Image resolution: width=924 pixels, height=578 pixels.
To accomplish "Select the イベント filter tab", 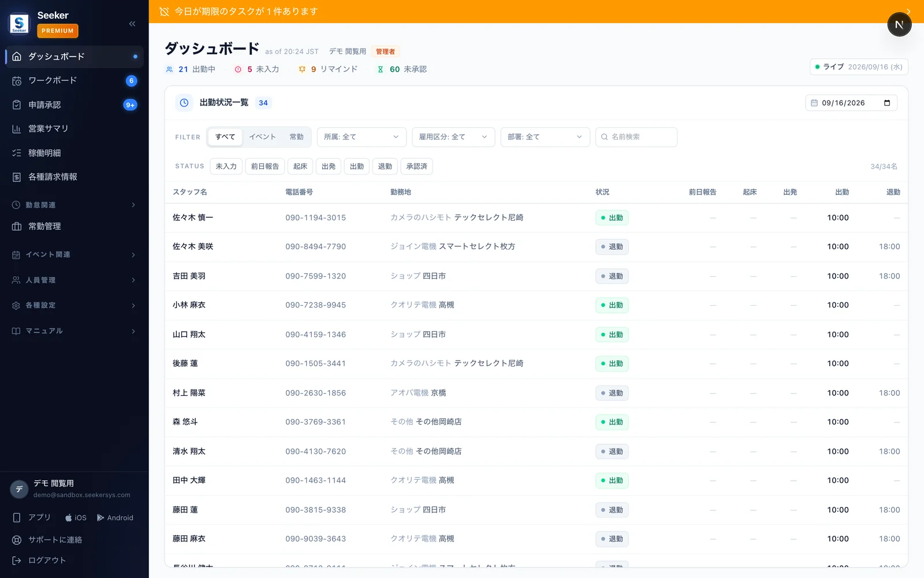I will [262, 137].
